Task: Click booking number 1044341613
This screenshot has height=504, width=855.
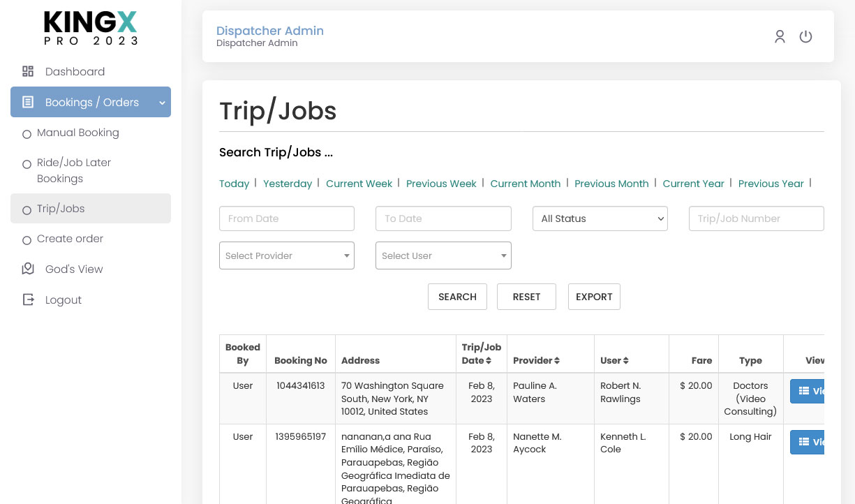Action: tap(300, 386)
